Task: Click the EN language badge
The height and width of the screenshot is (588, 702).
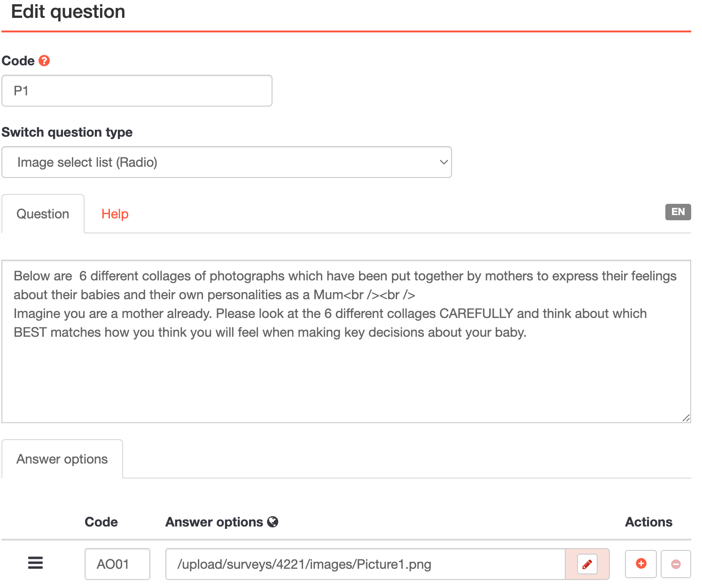Action: point(678,212)
